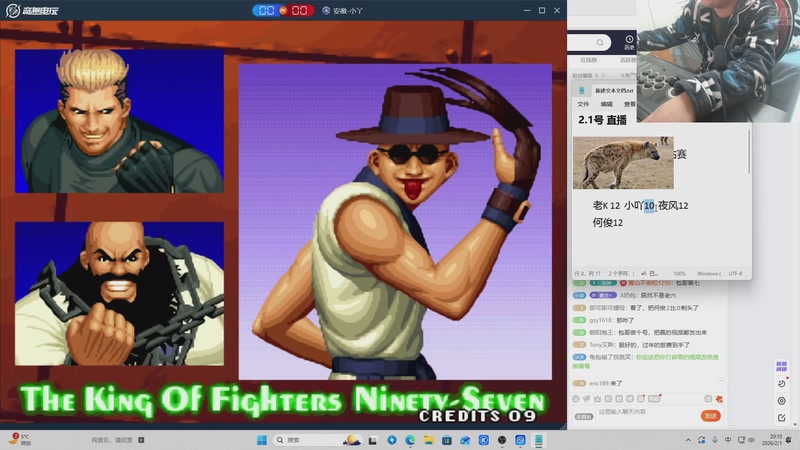Click the microphone icon in system tray
This screenshot has width=800, height=450.
[715, 440]
